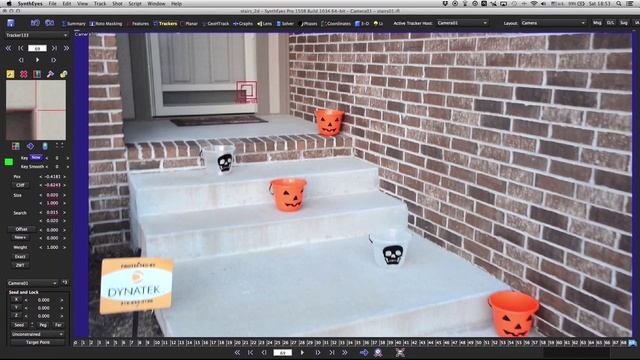Click the hammer finalize tracker icon

[50, 74]
